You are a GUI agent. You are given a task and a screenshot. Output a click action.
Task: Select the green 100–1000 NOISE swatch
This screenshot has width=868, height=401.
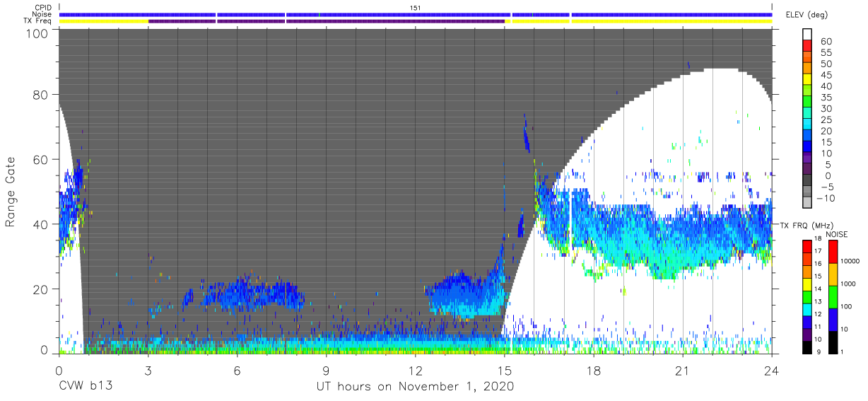click(x=832, y=296)
